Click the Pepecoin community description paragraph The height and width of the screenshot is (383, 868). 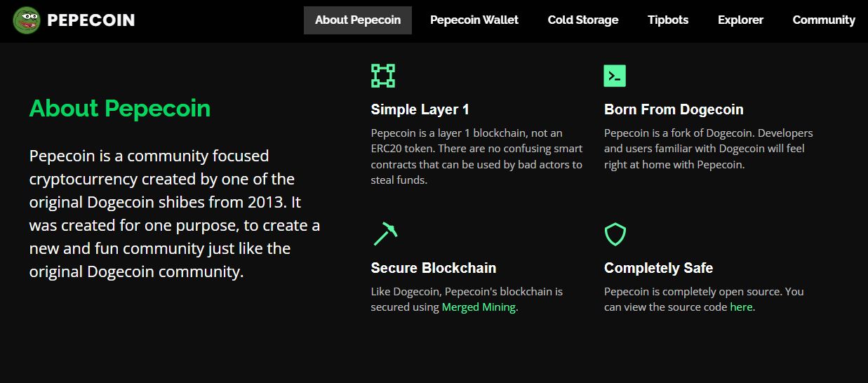(x=174, y=213)
